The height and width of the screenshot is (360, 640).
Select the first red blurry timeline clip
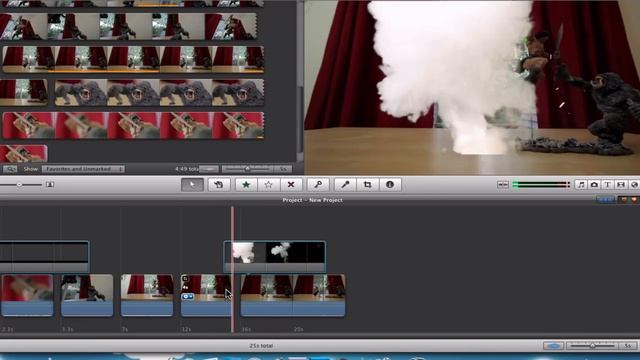pyautogui.click(x=27, y=295)
